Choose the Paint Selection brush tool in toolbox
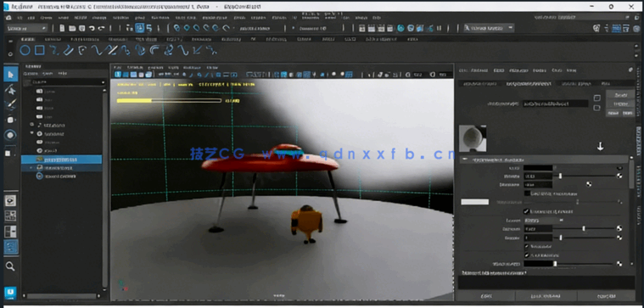Image resolution: width=644 pixels, height=308 pixels. coord(11,104)
